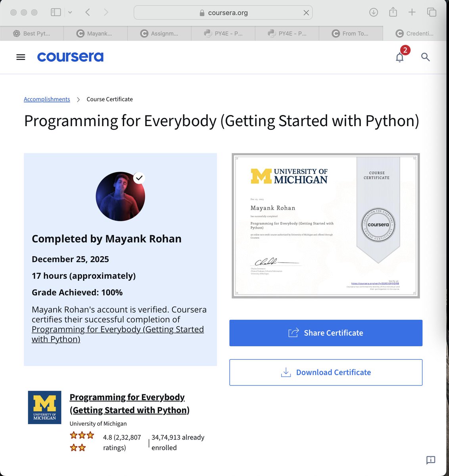Open the certificate preview image

[x=326, y=226]
